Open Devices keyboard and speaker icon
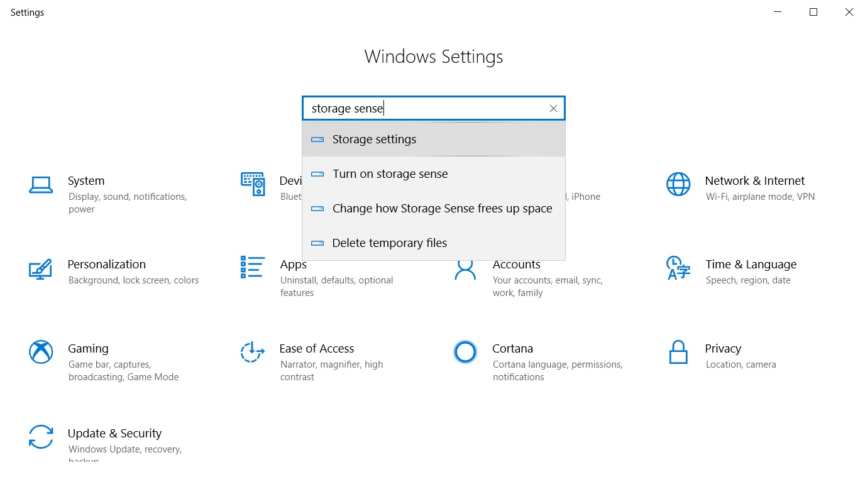Screen dimensions: 865x504 coord(253,184)
